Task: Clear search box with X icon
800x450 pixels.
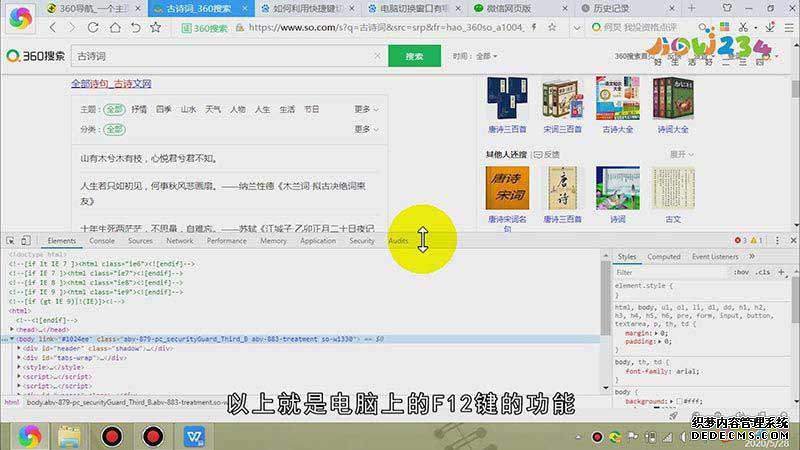Action: (377, 56)
